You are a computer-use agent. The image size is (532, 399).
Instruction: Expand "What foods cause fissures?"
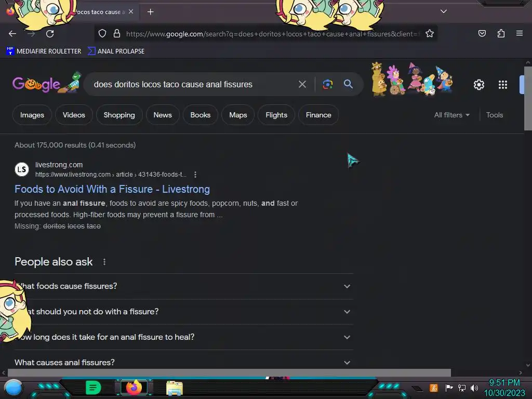coord(183,286)
